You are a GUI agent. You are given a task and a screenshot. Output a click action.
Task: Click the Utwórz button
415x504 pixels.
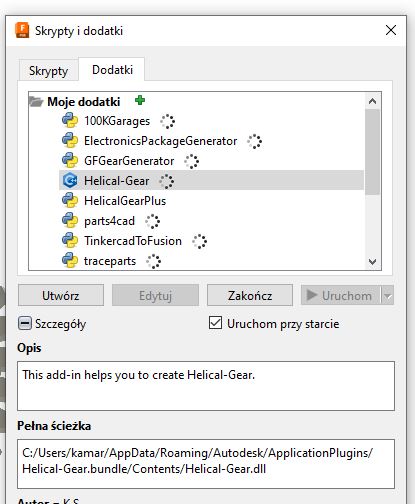click(x=61, y=295)
